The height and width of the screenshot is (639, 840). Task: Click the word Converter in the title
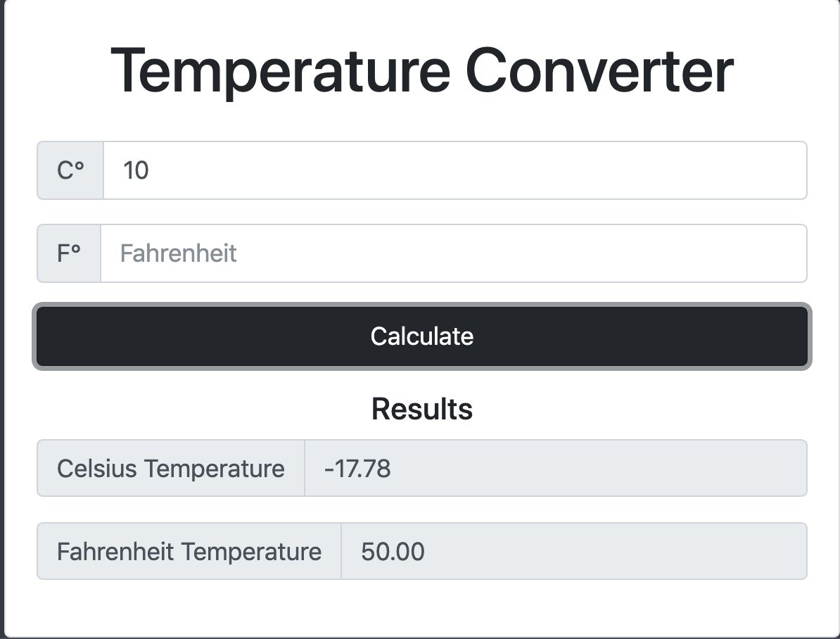click(599, 70)
